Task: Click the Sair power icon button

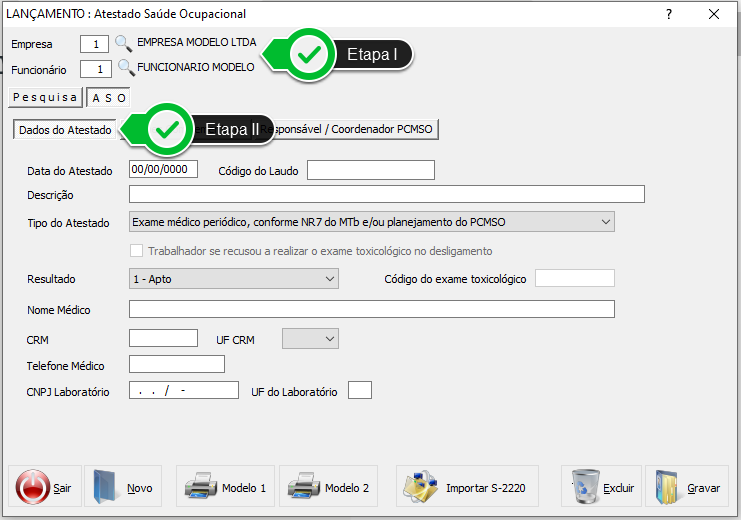Action: pyautogui.click(x=45, y=488)
